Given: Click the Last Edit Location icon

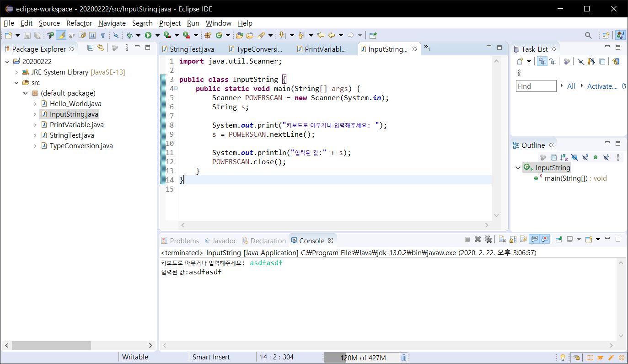Looking at the screenshot, I should 321,35.
